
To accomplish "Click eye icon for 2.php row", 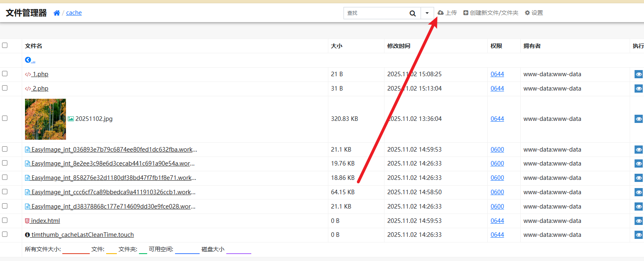I will tap(638, 89).
